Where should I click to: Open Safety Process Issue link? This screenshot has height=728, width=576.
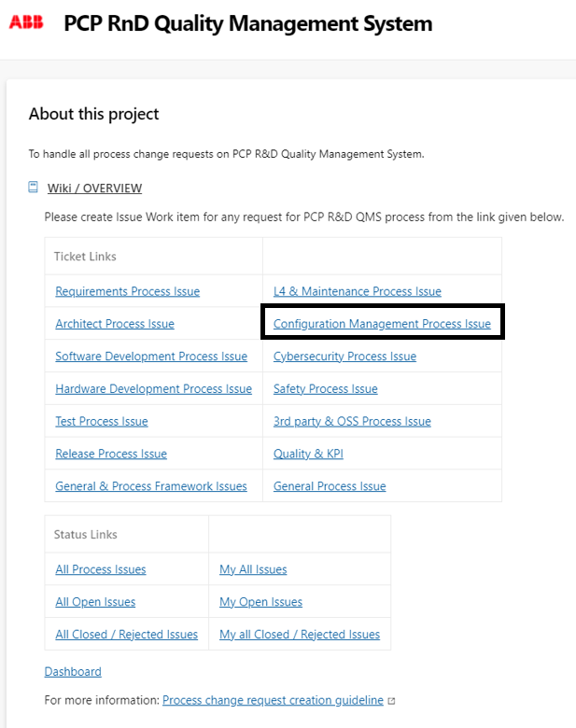[326, 388]
